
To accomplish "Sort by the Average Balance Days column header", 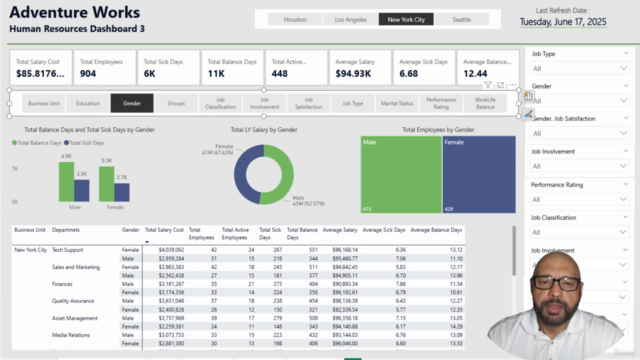I will tap(436, 230).
